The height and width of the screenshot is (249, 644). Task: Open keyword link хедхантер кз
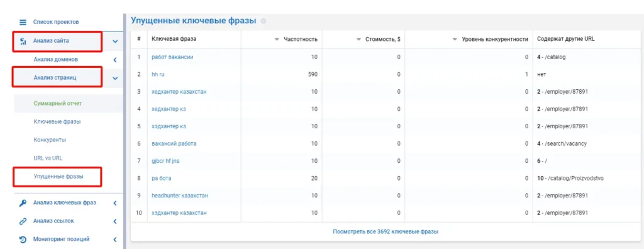(169, 109)
